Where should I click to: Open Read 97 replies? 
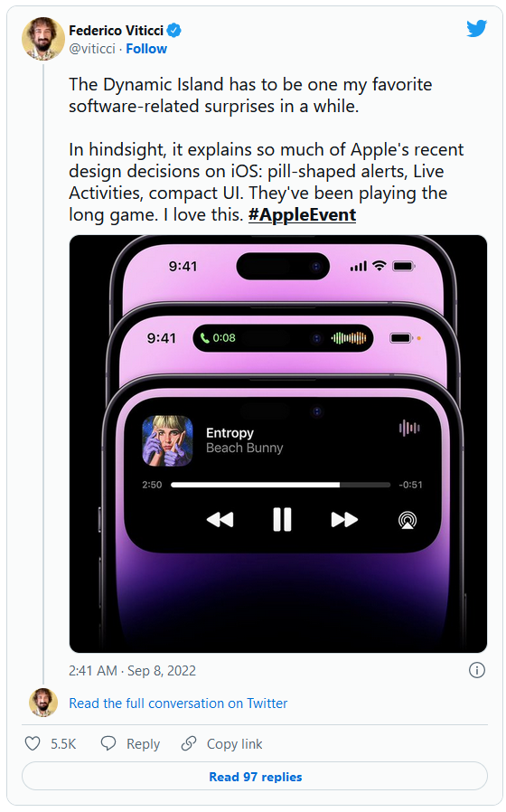[x=255, y=776]
